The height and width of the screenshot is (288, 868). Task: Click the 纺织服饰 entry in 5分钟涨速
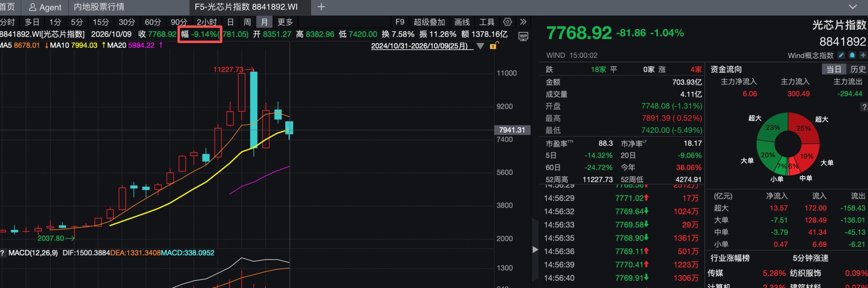[x=806, y=273]
